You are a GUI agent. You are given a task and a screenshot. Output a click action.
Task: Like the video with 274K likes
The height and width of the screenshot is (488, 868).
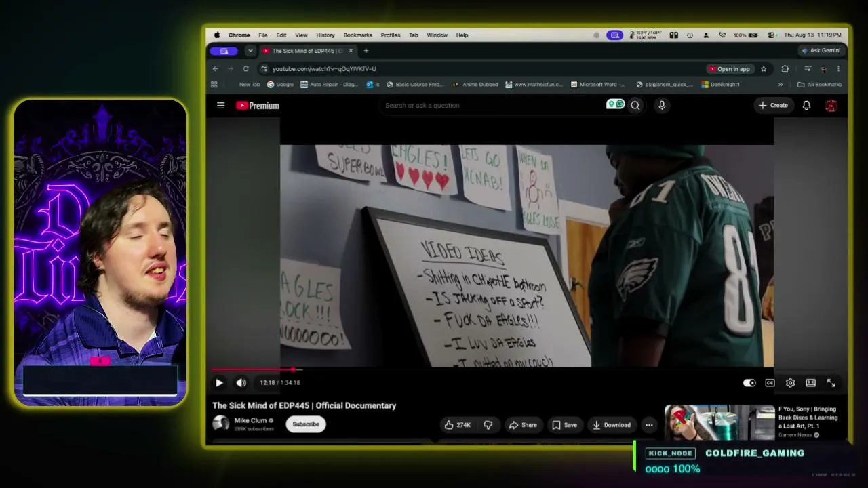coord(457,425)
